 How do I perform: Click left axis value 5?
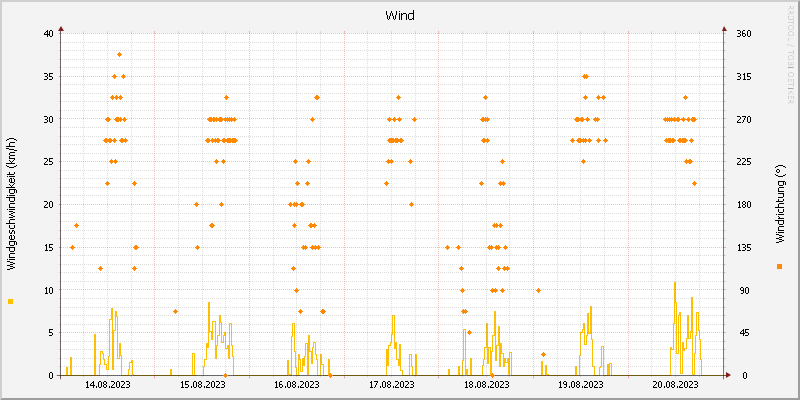[51, 333]
